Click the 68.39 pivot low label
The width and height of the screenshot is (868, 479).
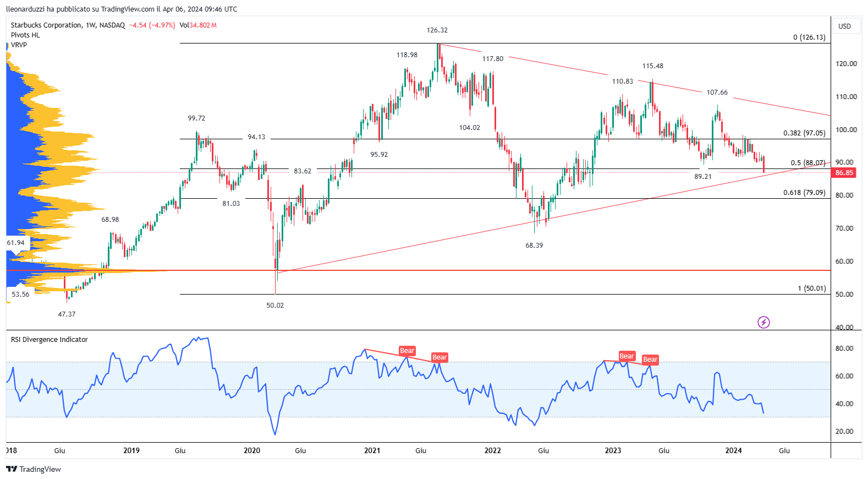click(534, 246)
